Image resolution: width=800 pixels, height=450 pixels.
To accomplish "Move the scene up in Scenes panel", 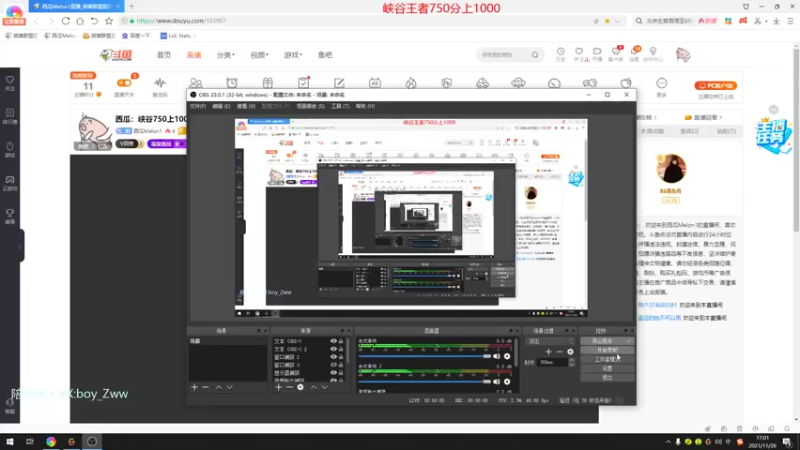I will [218, 387].
